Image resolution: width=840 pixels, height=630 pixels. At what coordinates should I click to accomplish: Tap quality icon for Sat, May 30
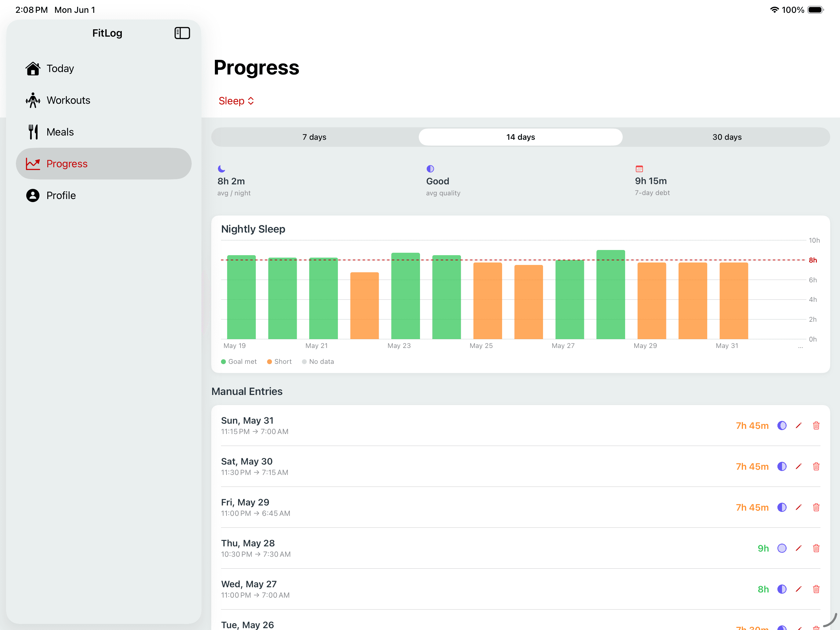click(x=782, y=466)
